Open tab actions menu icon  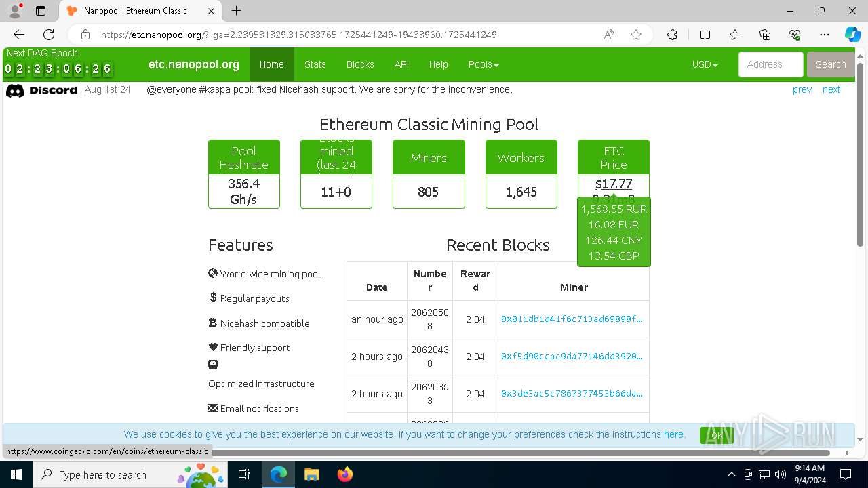click(x=41, y=11)
